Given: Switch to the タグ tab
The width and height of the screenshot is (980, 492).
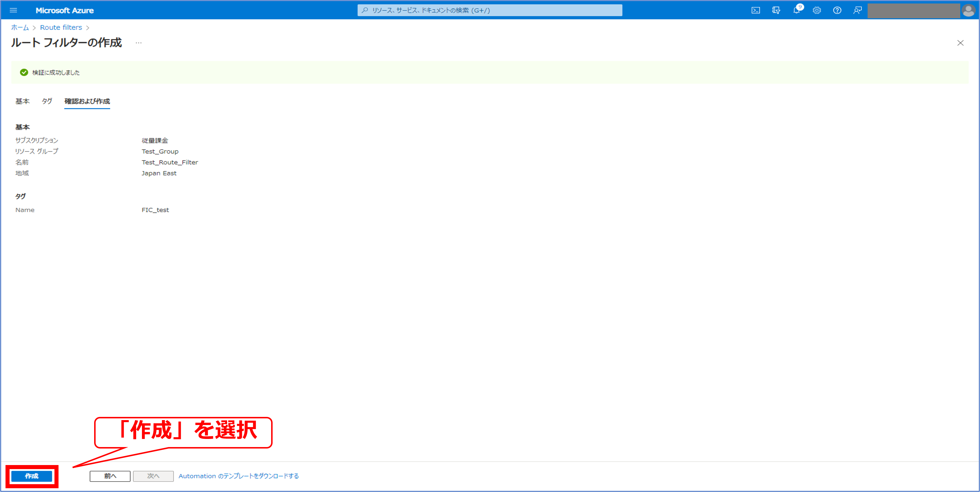Looking at the screenshot, I should point(47,101).
